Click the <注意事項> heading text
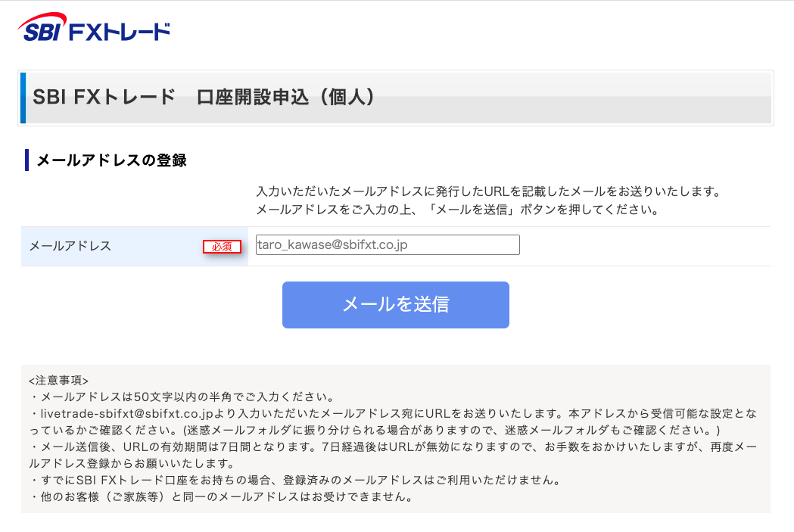 pyautogui.click(x=59, y=380)
